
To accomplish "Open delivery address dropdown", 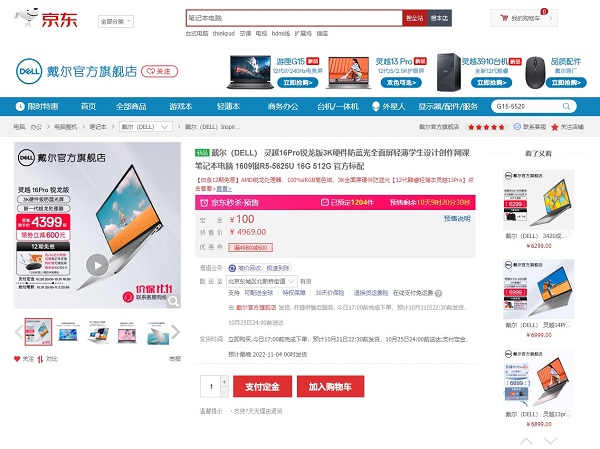I will click(x=262, y=281).
